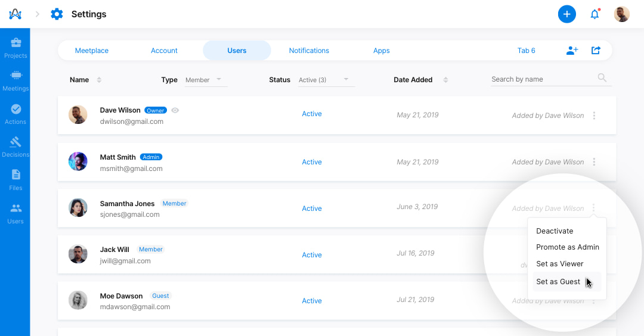Sort by Date Added arrows
Image resolution: width=644 pixels, height=336 pixels.
click(x=445, y=80)
